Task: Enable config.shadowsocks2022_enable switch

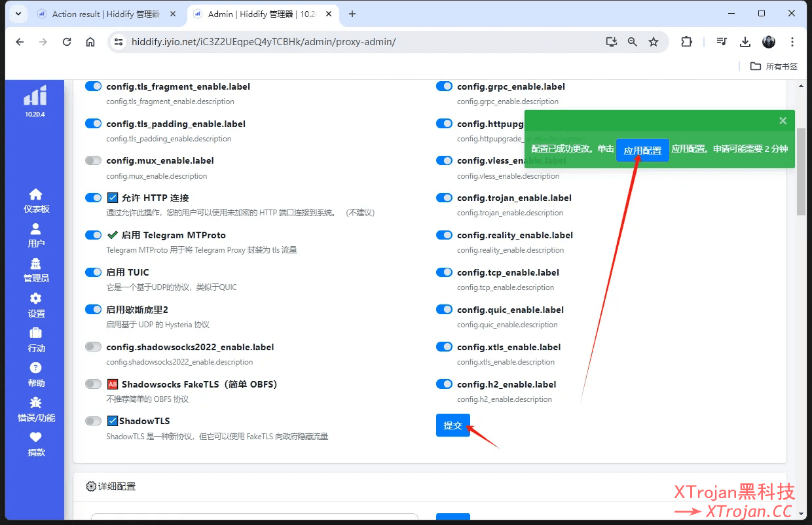Action: 94,347
